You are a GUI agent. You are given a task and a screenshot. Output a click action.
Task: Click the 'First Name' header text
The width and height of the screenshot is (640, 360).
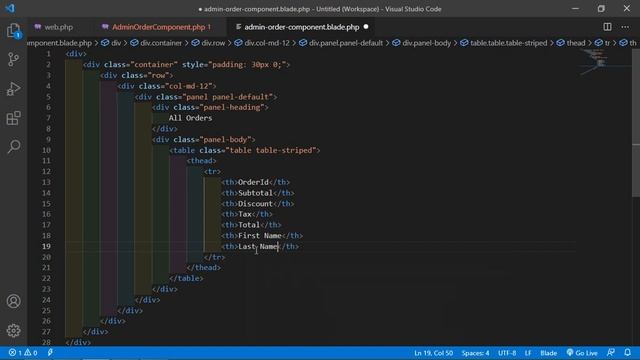(260, 236)
